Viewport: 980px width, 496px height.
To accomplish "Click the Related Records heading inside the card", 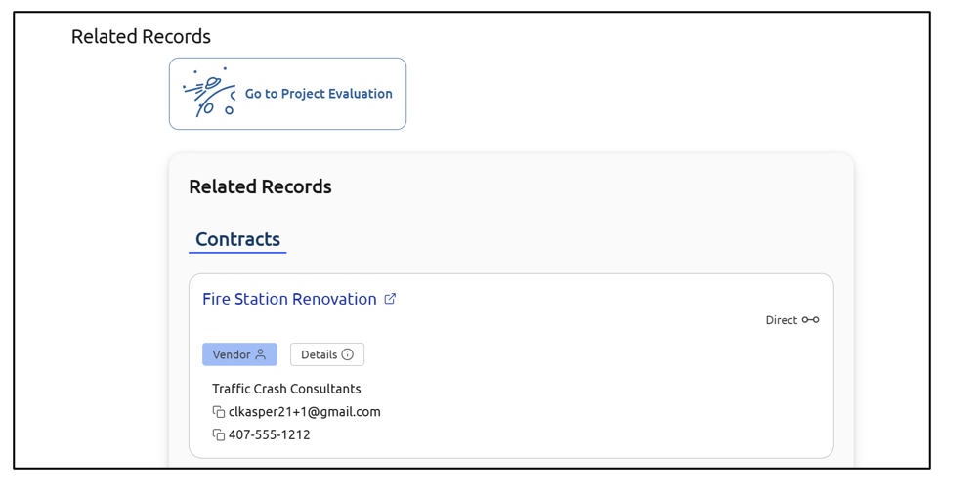I will tap(260, 186).
